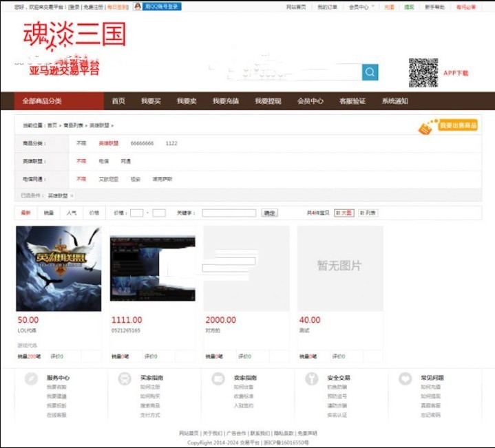495x448 pixels.
Task: Click the QQ account login icon
Action: [x=138, y=6]
